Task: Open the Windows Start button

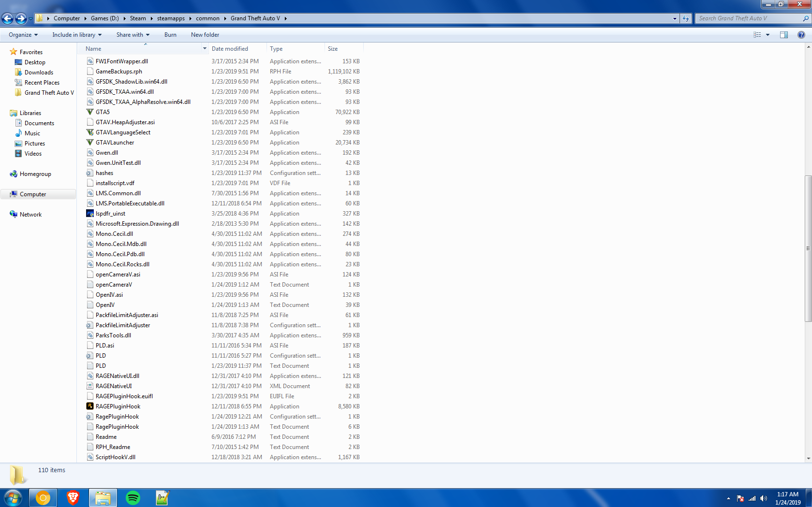Action: pos(13,498)
